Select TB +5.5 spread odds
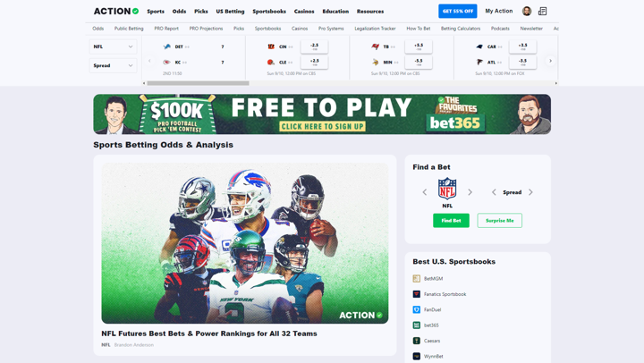The image size is (644, 363). [x=419, y=46]
